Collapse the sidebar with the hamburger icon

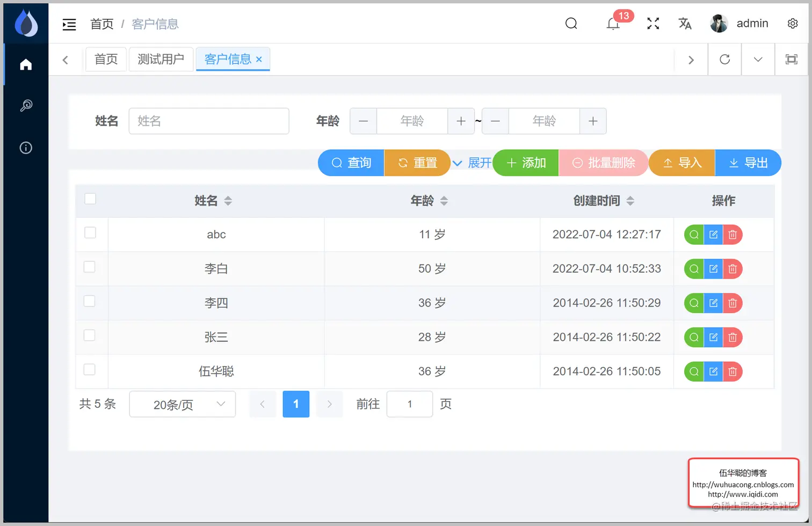pyautogui.click(x=69, y=24)
